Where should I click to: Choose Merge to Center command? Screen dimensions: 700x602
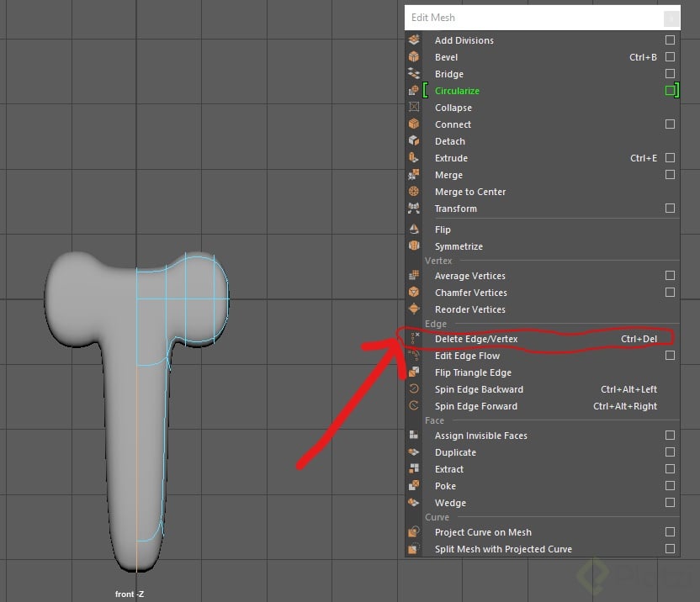(543, 192)
